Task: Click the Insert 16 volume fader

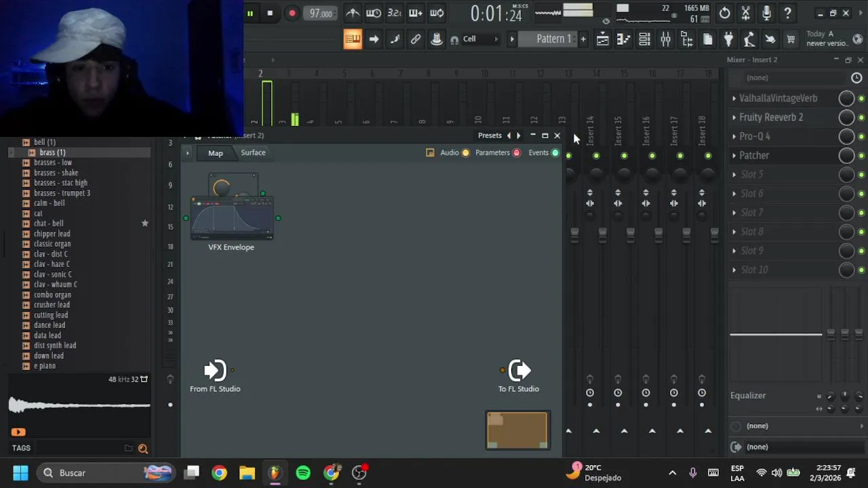Action: (658, 235)
